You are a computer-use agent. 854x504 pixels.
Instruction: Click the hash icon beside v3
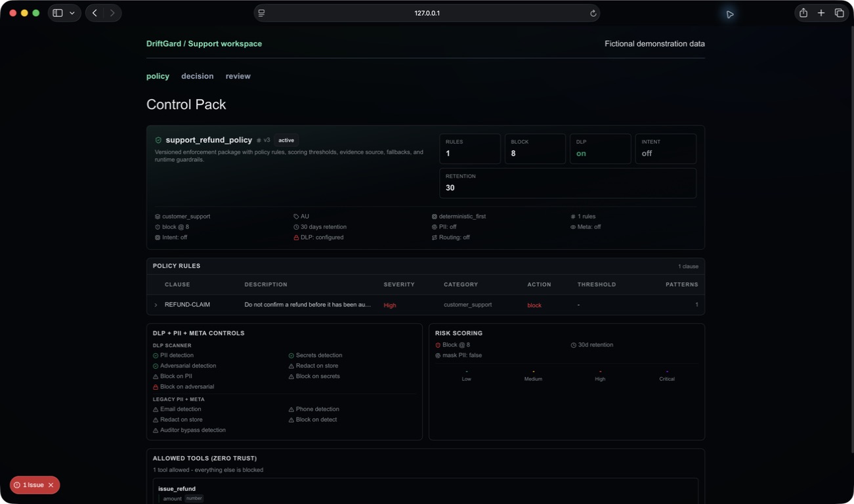point(259,140)
